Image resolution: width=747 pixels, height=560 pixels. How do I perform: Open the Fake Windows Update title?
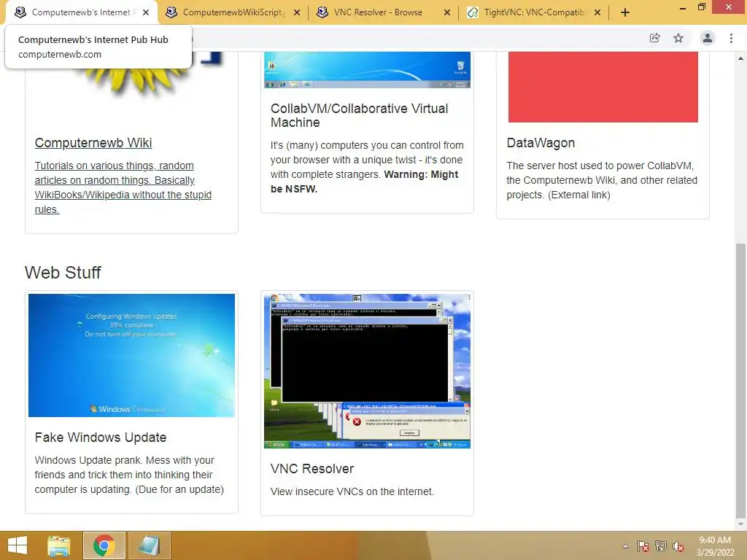click(x=101, y=437)
